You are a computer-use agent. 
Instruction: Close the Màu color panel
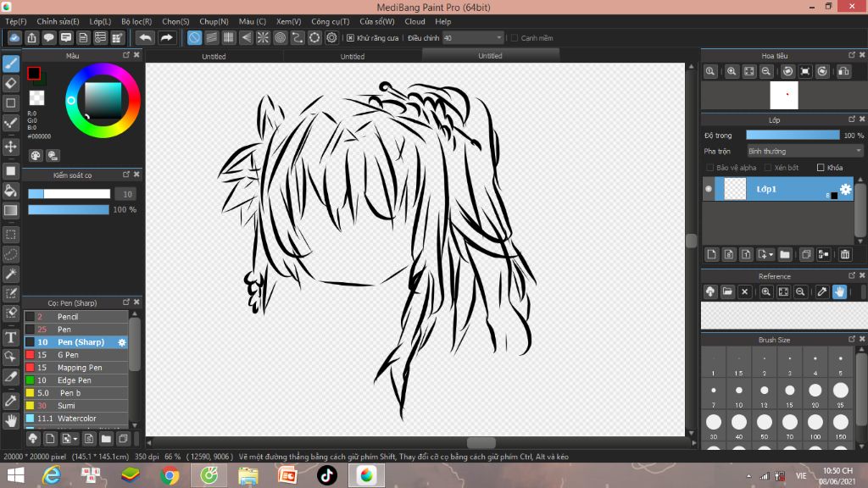136,55
